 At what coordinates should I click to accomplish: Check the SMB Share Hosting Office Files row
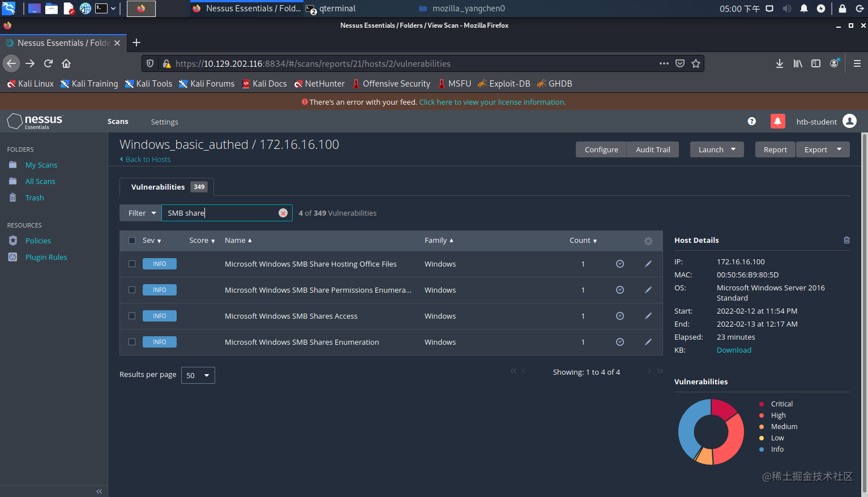tap(132, 264)
